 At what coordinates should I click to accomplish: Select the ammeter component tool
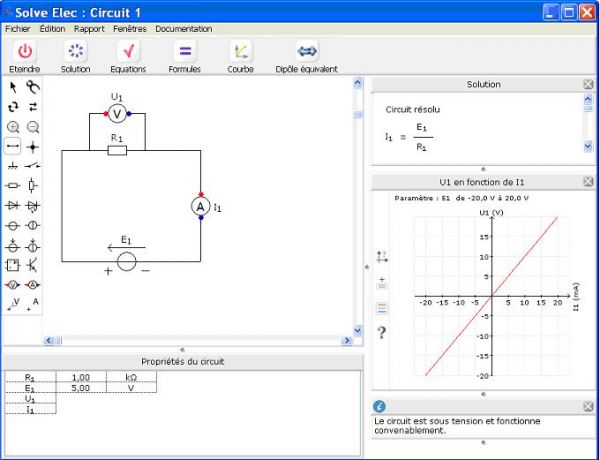click(x=33, y=285)
